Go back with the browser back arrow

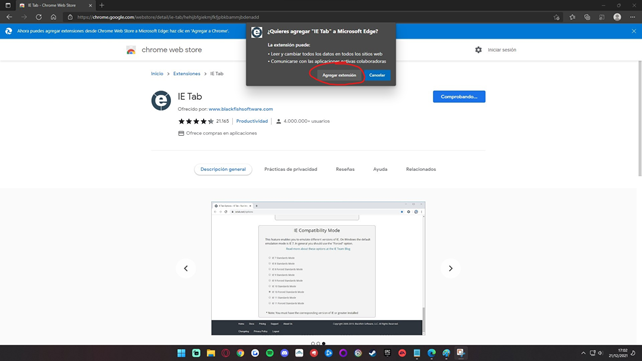coord(9,17)
